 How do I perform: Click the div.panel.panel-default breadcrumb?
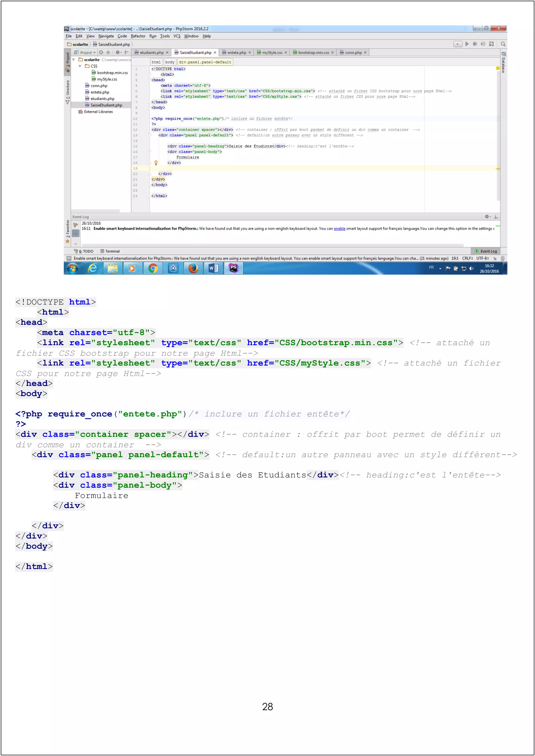tap(205, 62)
